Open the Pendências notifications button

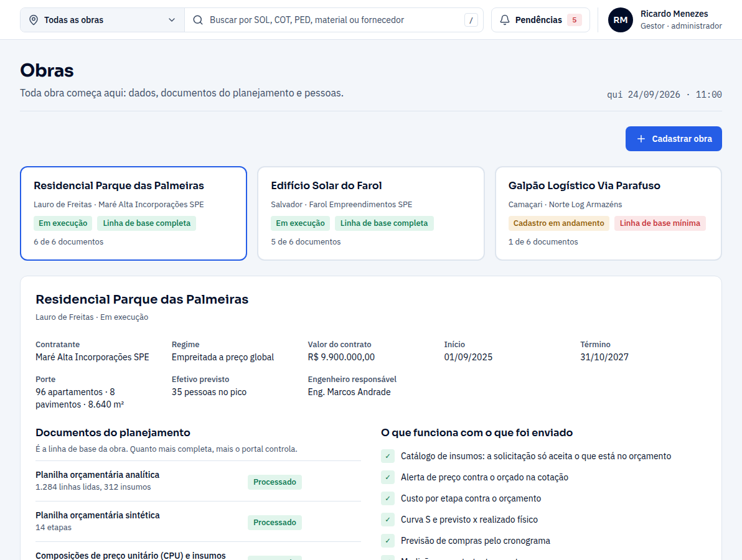point(540,20)
